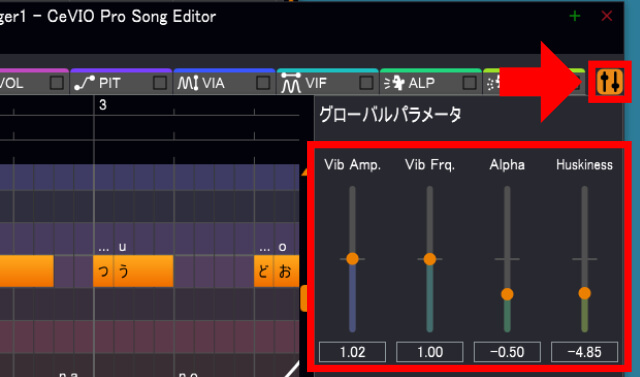Screen dimensions: 640x377
Task: Enable the VIF parameter checkbox
Action: [366, 83]
